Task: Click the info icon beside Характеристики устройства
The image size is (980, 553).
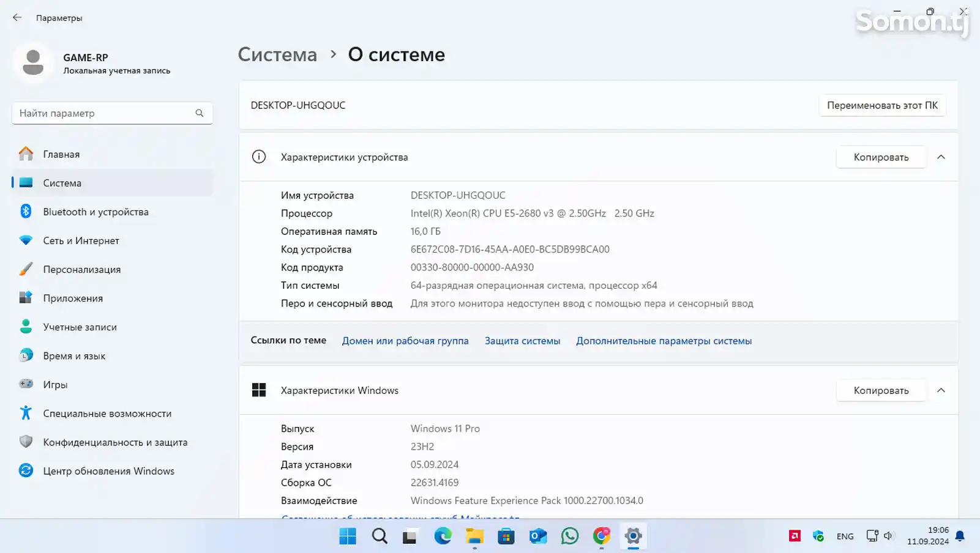Action: tap(259, 157)
